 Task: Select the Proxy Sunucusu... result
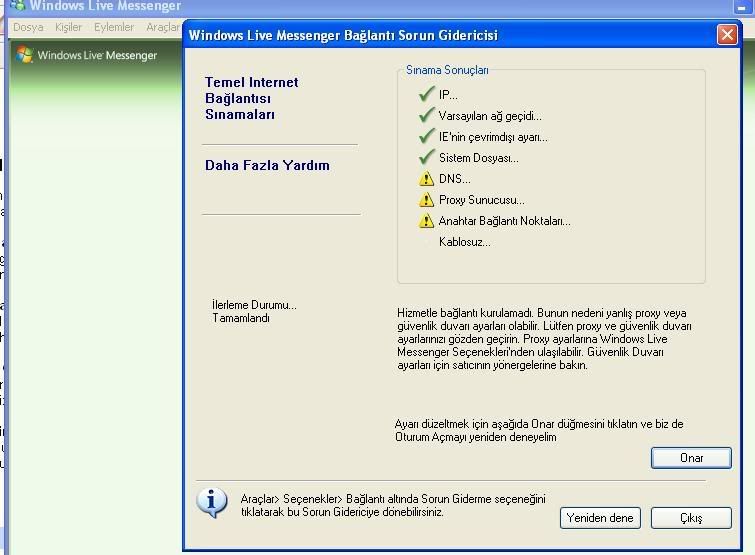(482, 200)
